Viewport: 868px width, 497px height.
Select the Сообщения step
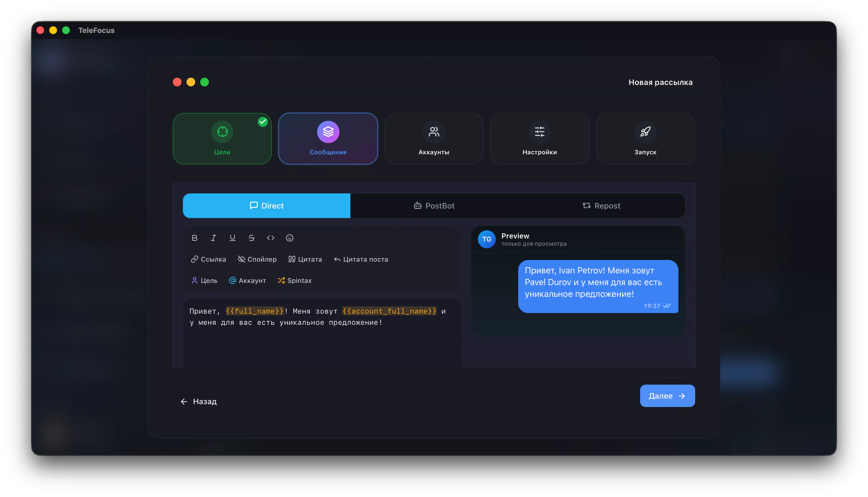(x=328, y=139)
